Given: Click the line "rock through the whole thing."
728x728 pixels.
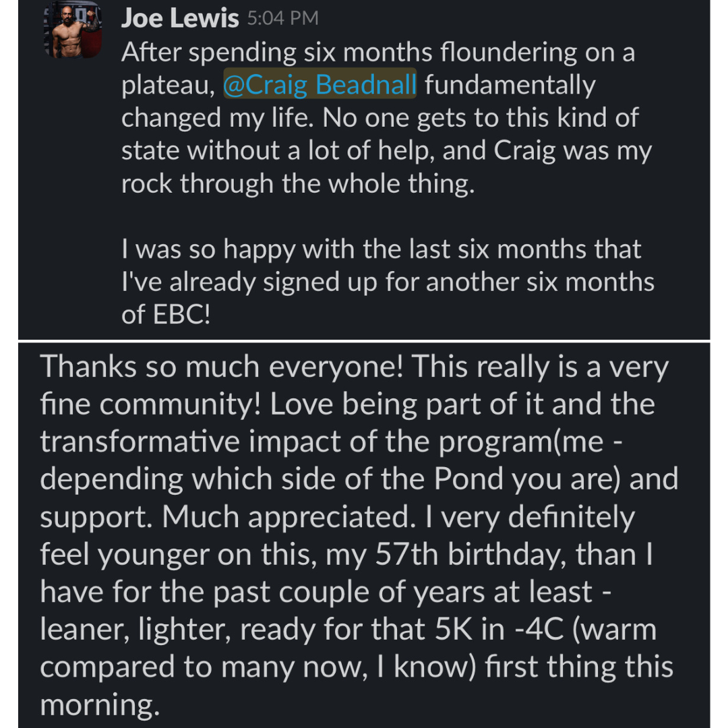Looking at the screenshot, I should click(x=298, y=183).
